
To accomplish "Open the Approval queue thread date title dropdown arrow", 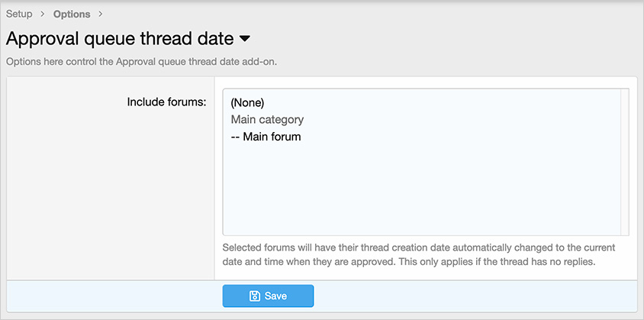I will [x=244, y=38].
